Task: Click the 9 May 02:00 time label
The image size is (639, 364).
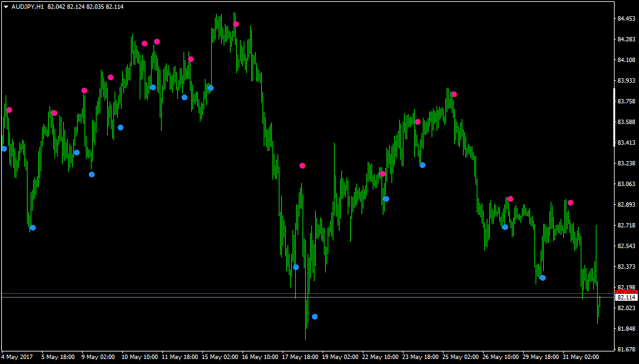Action: pos(98,356)
